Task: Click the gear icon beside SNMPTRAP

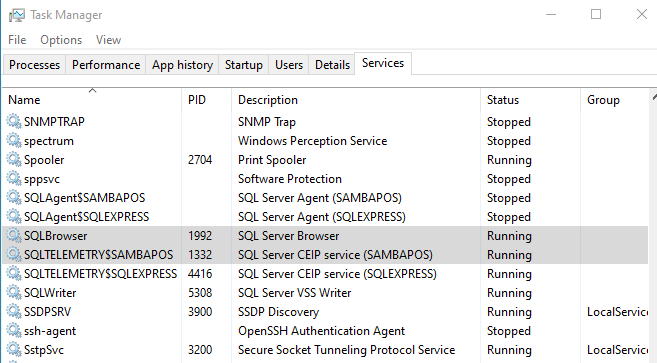Action: click(x=14, y=122)
